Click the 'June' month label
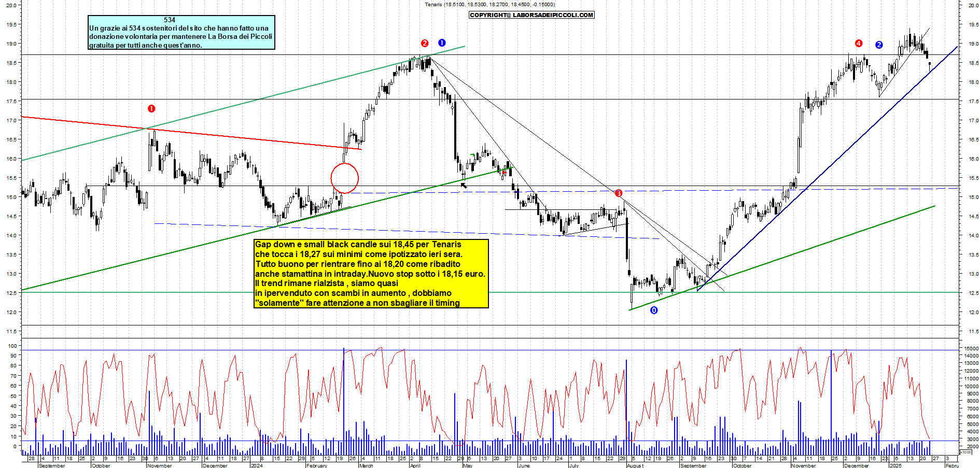Image resolution: width=980 pixels, height=468 pixels. pos(524,465)
